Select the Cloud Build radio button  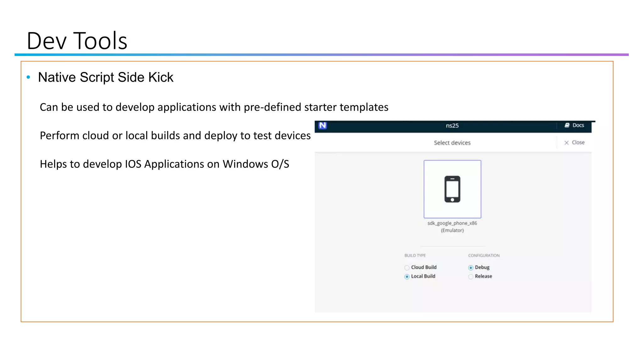pos(407,268)
